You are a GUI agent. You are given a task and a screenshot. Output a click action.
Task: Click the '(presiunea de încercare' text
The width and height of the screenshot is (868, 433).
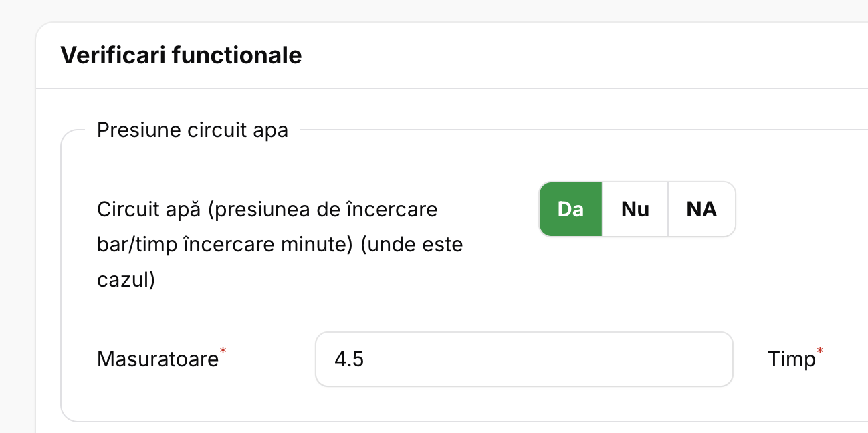[x=322, y=210]
